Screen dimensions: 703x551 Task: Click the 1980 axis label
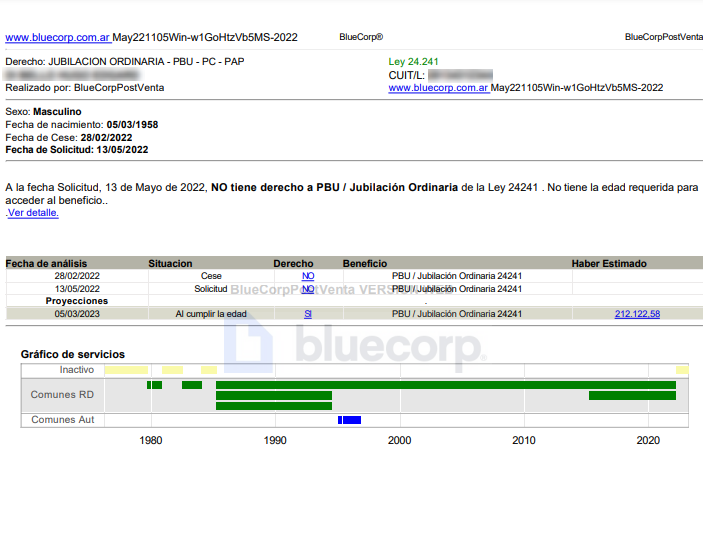coord(151,440)
